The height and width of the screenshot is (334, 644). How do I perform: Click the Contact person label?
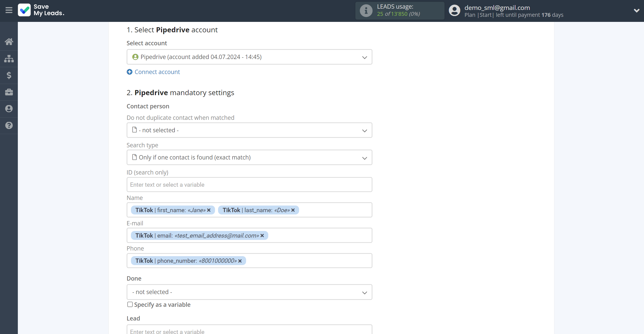148,106
